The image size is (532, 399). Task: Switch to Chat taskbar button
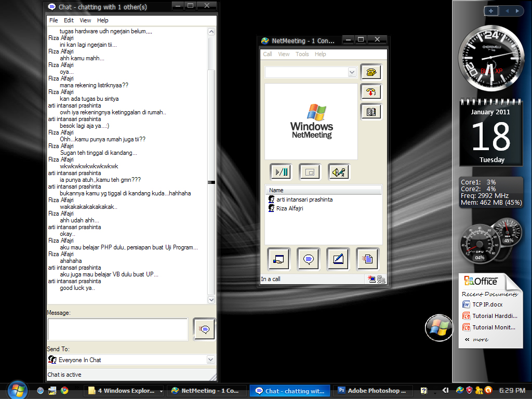[x=290, y=391]
